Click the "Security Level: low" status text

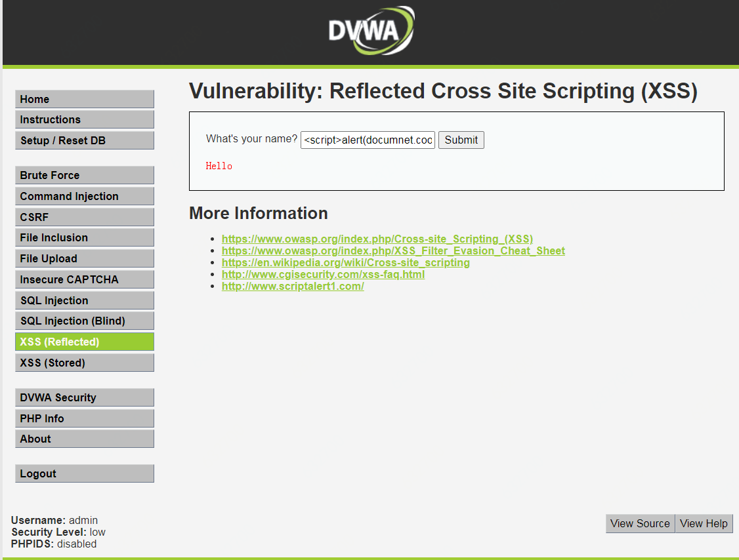[x=58, y=532]
